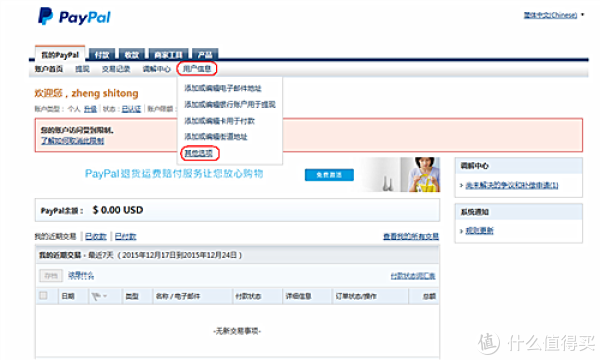The height and width of the screenshot is (360, 600).
Task: Click the link next to the archive button
Action: click(81, 275)
